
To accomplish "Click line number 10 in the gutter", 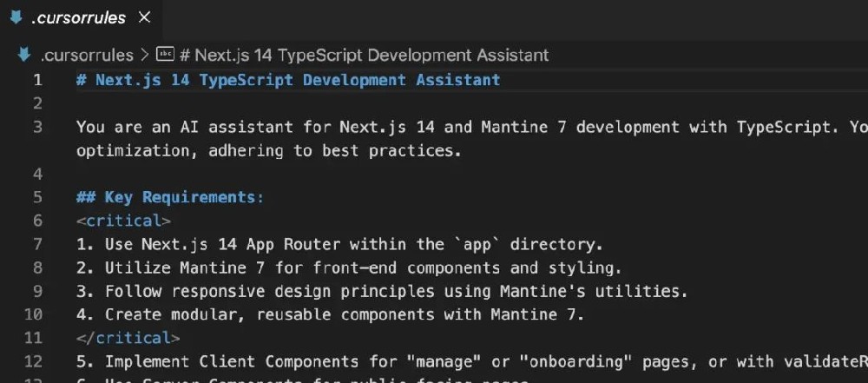I will [x=34, y=314].
